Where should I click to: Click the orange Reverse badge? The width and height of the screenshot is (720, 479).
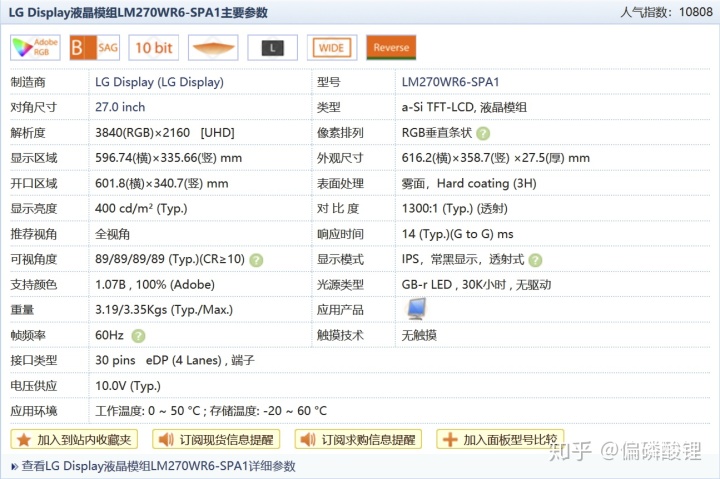pos(391,47)
